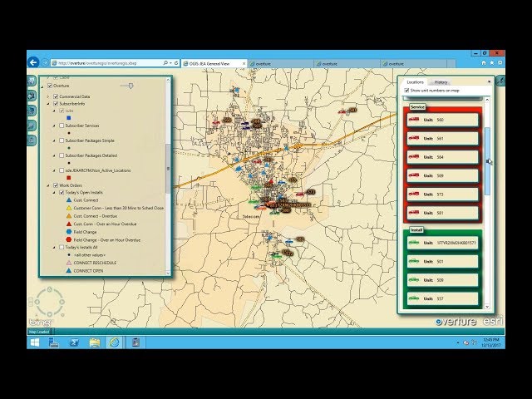Open PowerShell from the taskbar
The image size is (532, 399).
(74, 342)
